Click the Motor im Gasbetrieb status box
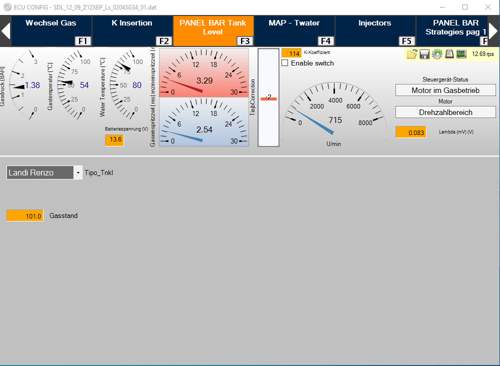Viewport: 500px width, 366px height. tap(445, 90)
